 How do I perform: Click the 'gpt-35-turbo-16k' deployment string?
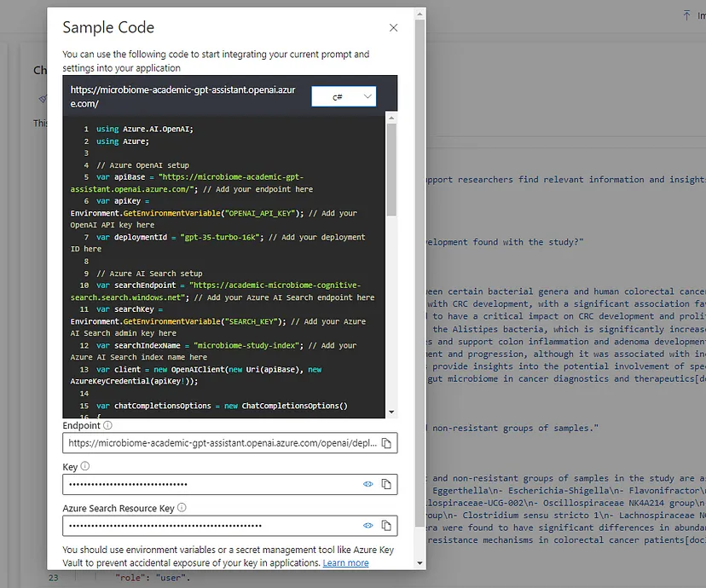coord(220,237)
